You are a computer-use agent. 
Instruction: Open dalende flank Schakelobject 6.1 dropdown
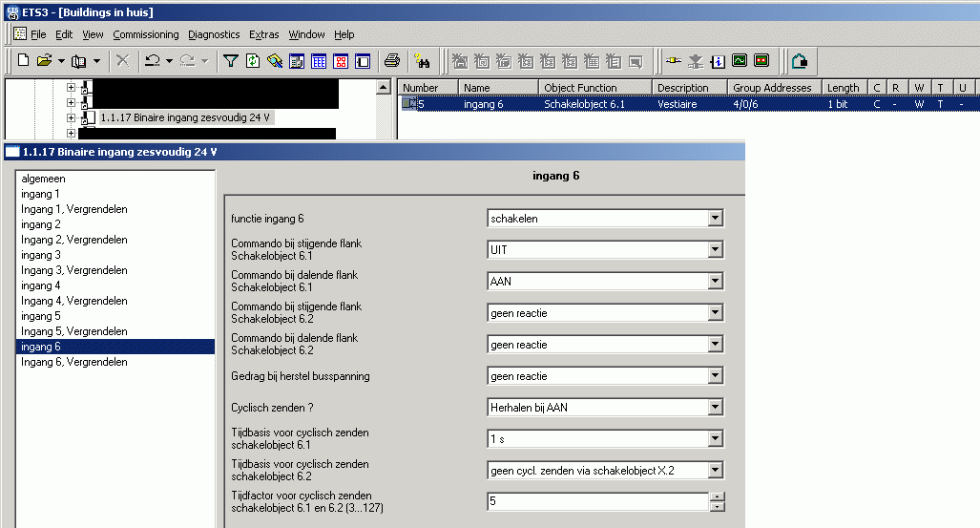[716, 282]
